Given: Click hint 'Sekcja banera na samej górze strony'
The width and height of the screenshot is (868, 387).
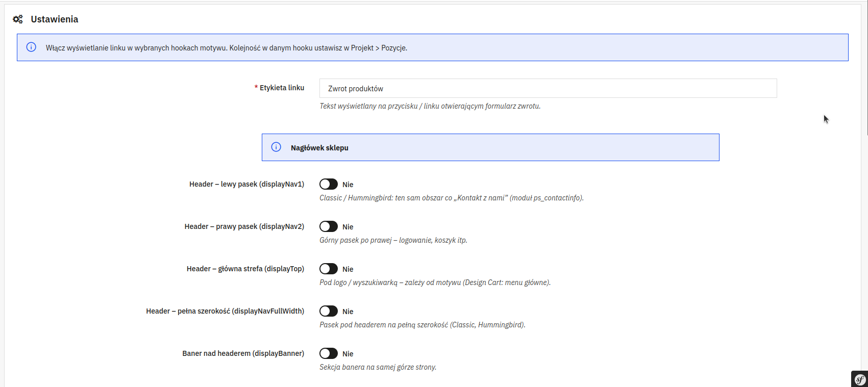Looking at the screenshot, I should (378, 367).
